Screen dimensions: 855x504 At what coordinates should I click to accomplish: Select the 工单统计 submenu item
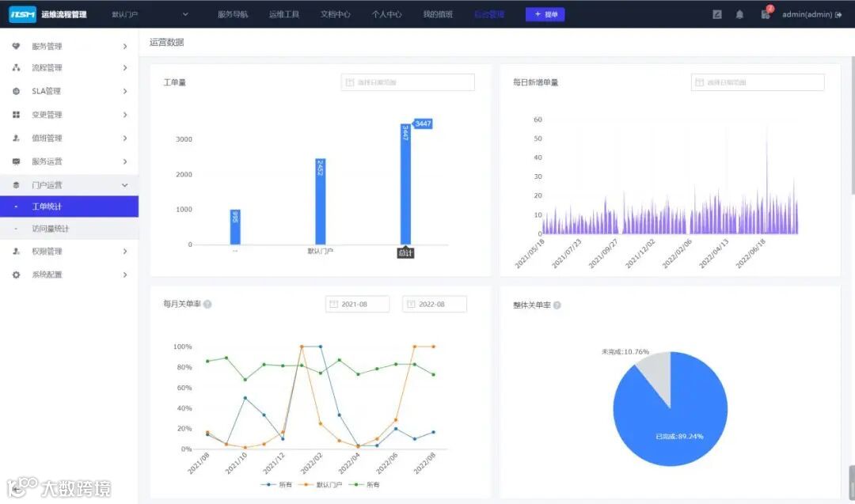pyautogui.click(x=69, y=207)
